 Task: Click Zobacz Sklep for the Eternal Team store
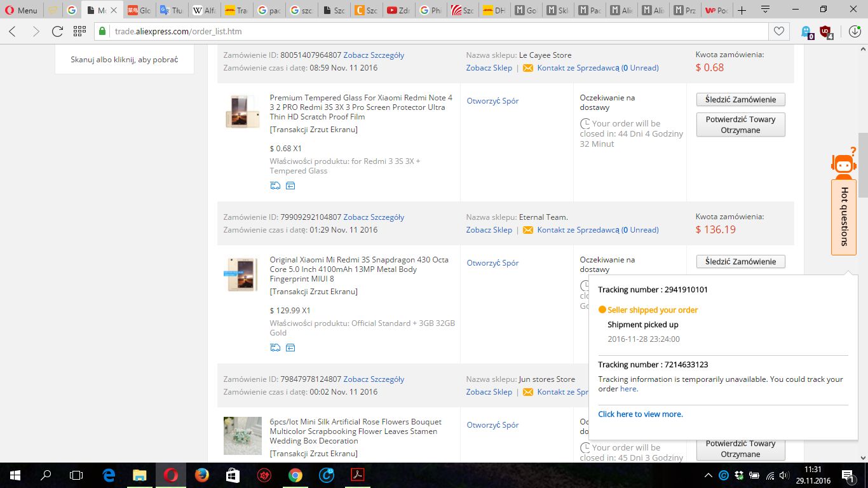(x=489, y=230)
